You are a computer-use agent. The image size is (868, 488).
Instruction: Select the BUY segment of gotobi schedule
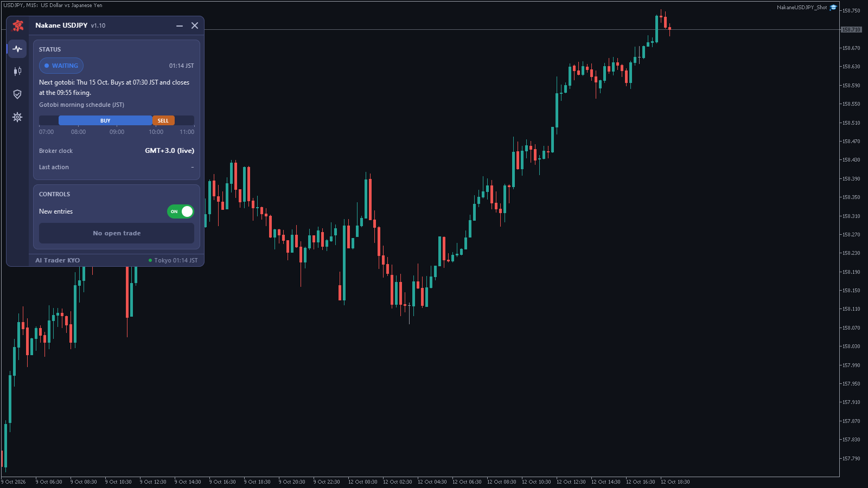(105, 120)
